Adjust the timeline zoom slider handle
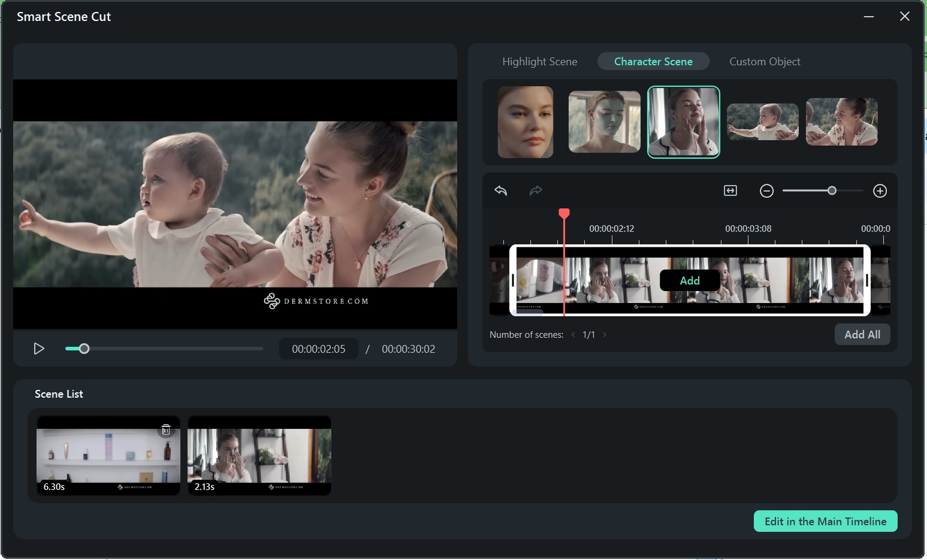 (832, 190)
